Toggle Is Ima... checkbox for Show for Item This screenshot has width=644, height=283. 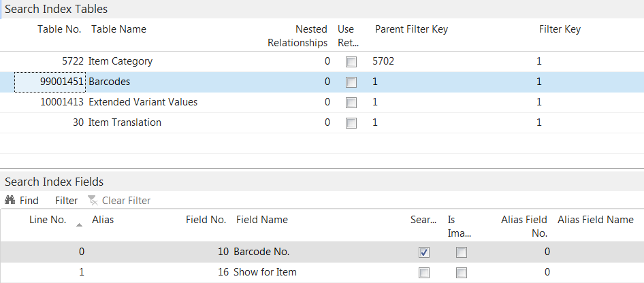pos(462,273)
